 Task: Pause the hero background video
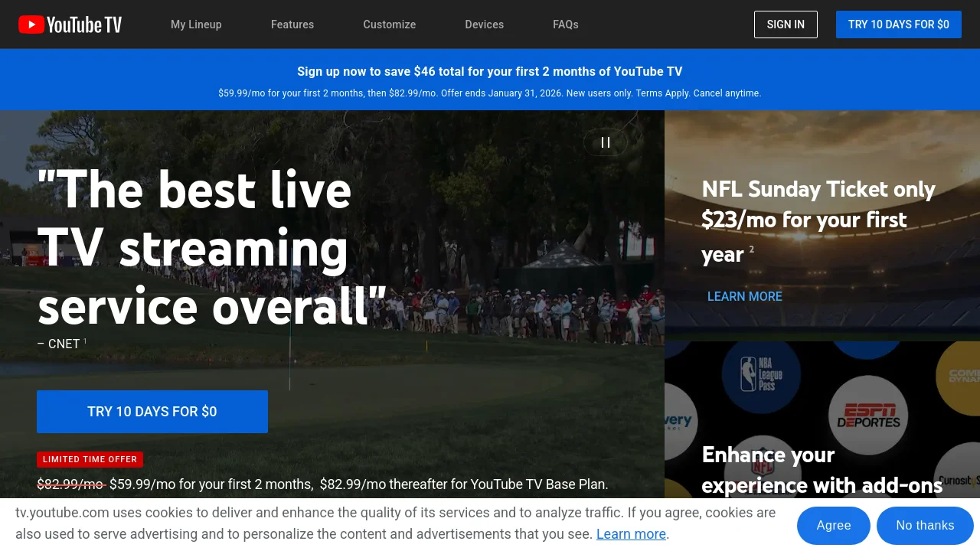click(606, 142)
